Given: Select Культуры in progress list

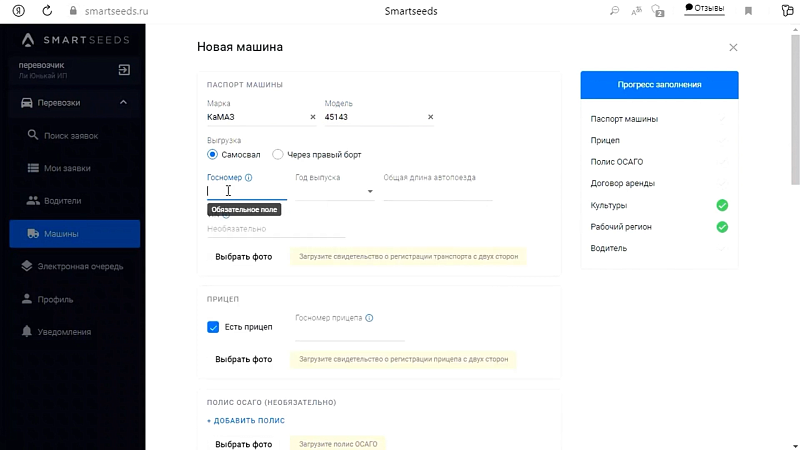Looking at the screenshot, I should [x=609, y=205].
